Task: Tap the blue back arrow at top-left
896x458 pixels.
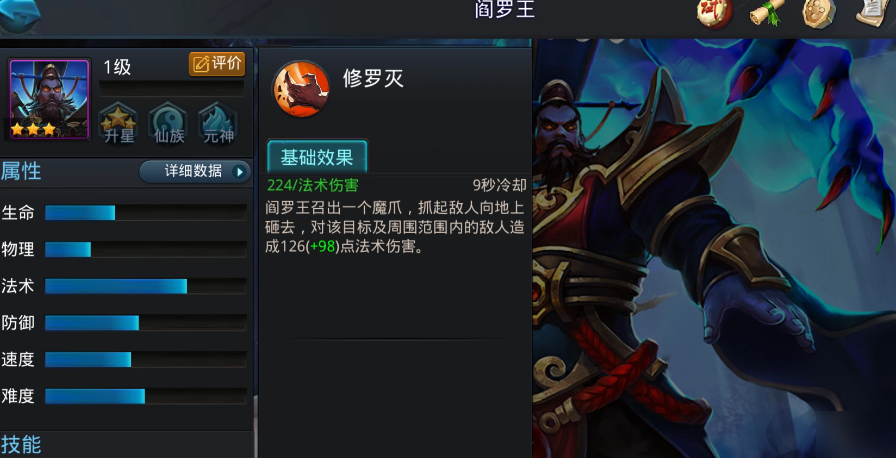Action: click(x=19, y=15)
